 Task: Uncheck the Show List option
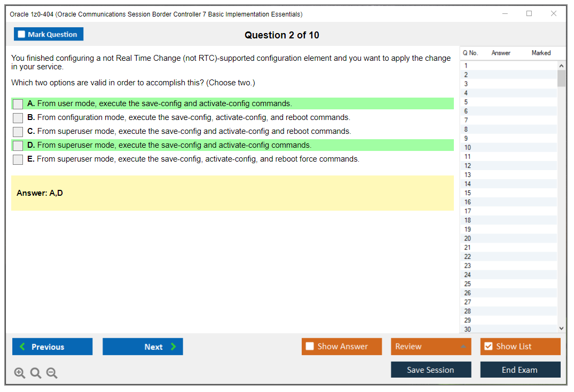pyautogui.click(x=488, y=347)
